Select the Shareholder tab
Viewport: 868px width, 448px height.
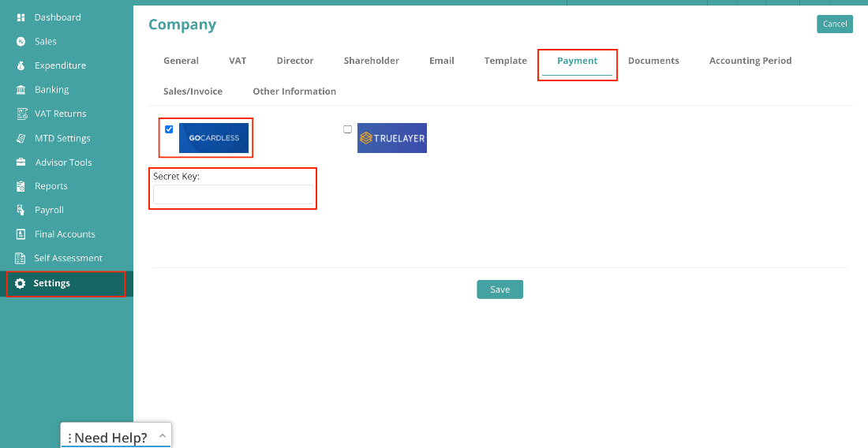372,61
